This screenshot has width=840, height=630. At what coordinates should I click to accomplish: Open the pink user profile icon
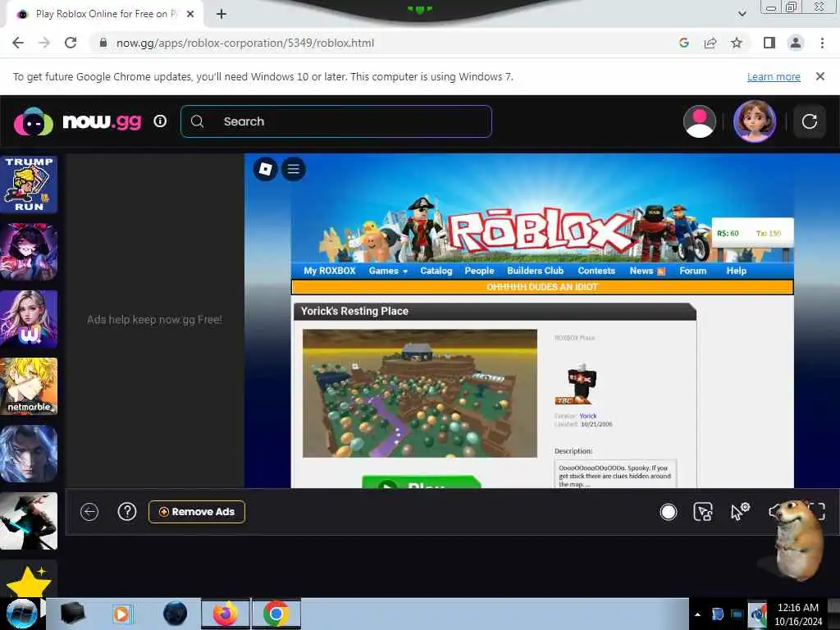tap(699, 121)
